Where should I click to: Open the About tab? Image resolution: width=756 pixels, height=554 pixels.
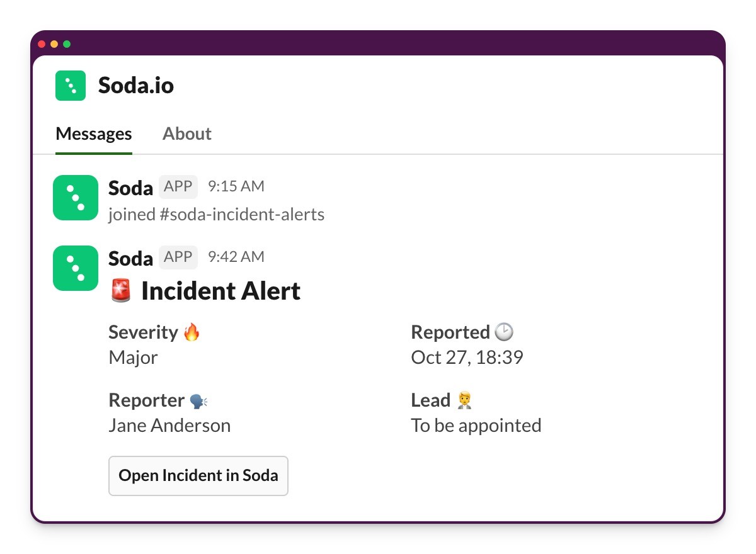coord(187,133)
